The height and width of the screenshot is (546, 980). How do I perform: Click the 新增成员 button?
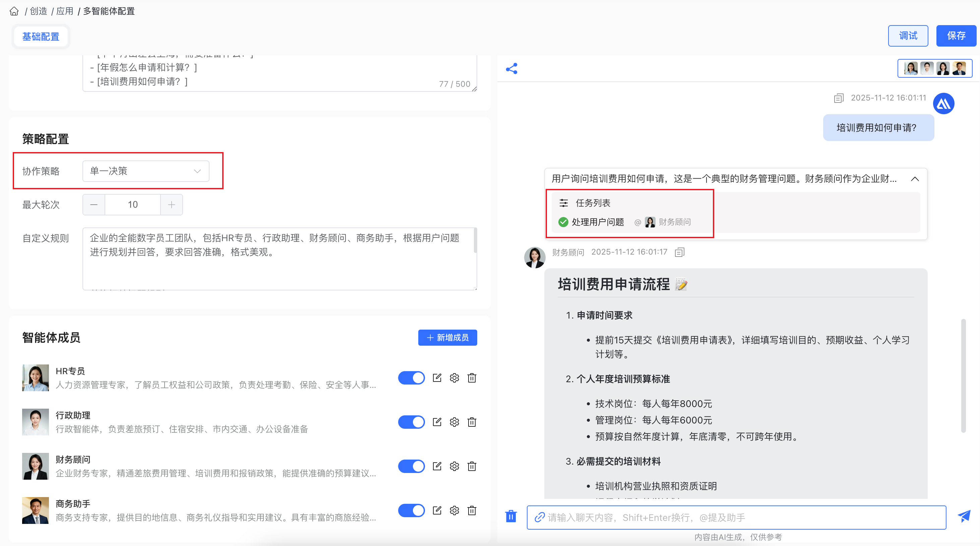pyautogui.click(x=447, y=337)
